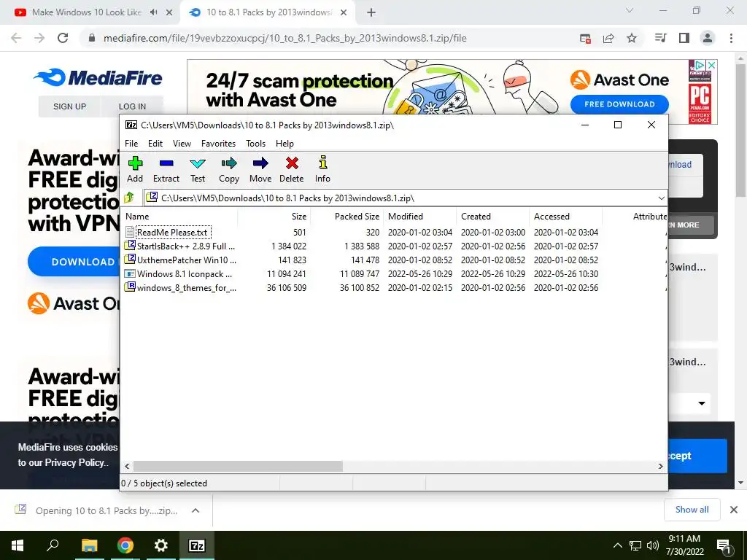747x560 pixels.
Task: Open Chrome three-dot menu
Action: click(731, 38)
